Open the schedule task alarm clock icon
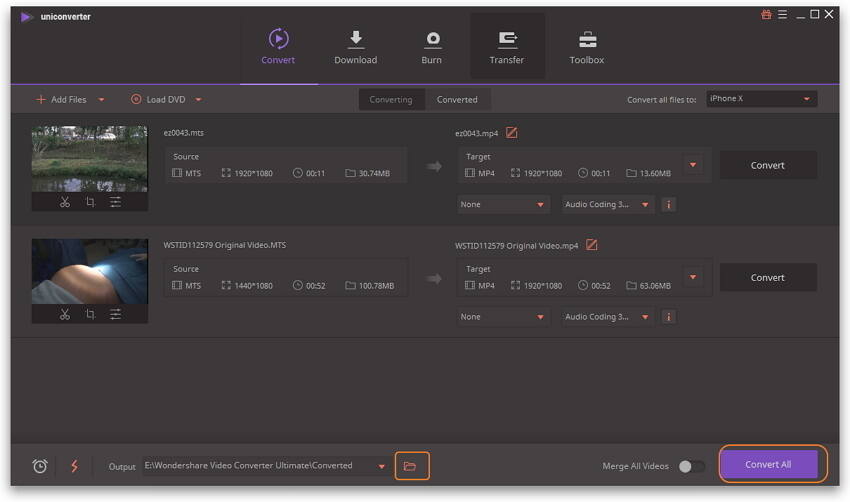This screenshot has height=502, width=850. (40, 466)
